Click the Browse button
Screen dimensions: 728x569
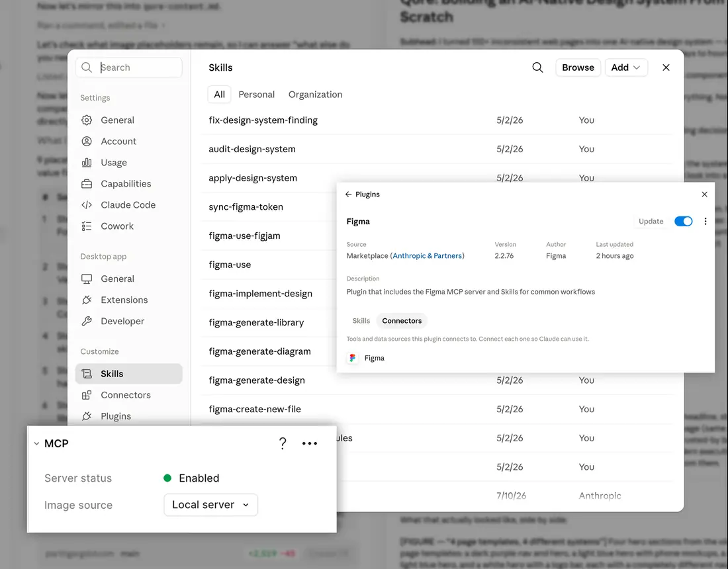pos(578,67)
